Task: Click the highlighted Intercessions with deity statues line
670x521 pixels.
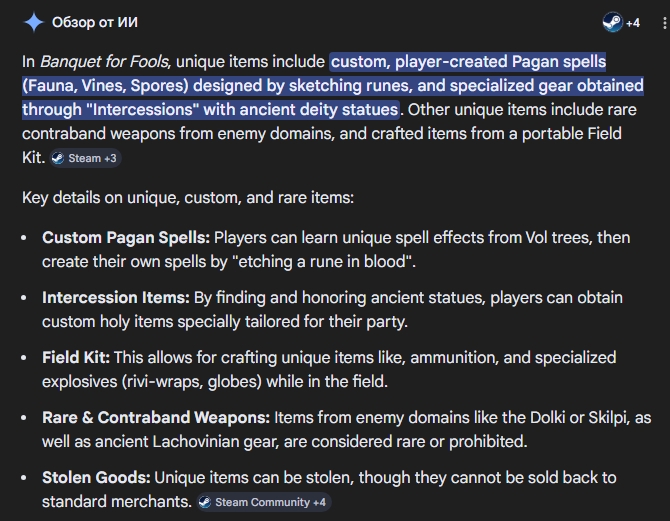Action: [x=211, y=110]
